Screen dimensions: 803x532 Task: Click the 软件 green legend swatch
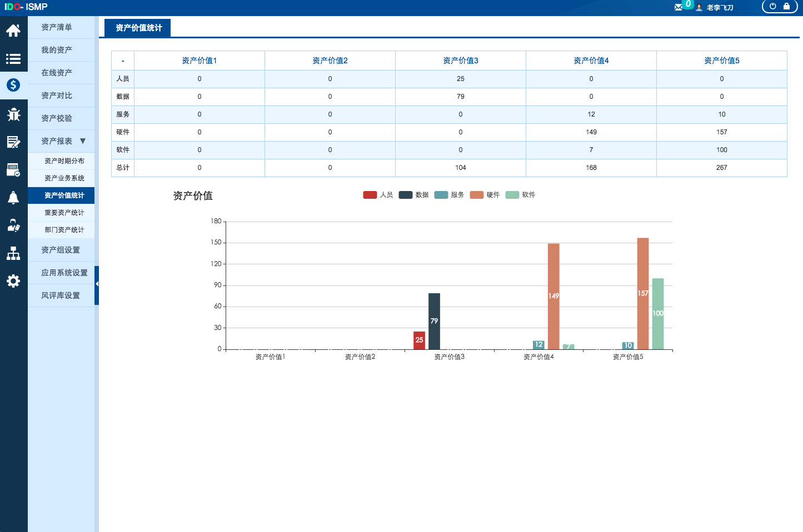[x=512, y=195]
